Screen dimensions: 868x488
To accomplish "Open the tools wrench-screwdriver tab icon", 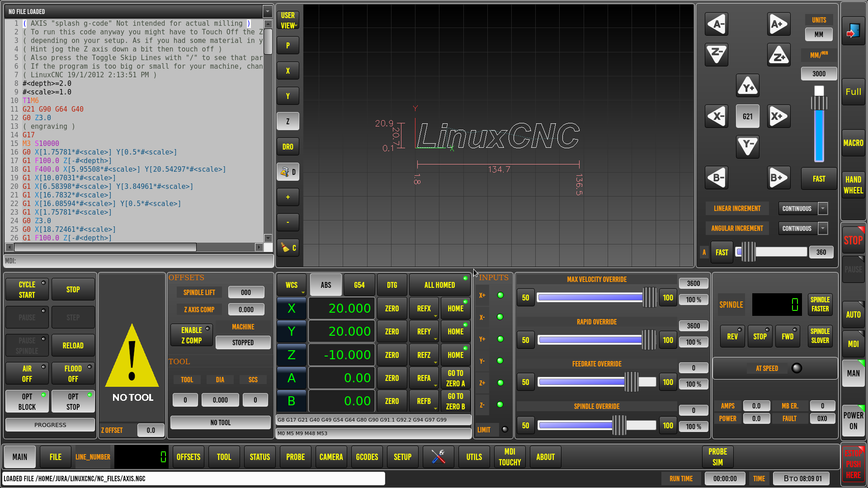I will [x=438, y=457].
